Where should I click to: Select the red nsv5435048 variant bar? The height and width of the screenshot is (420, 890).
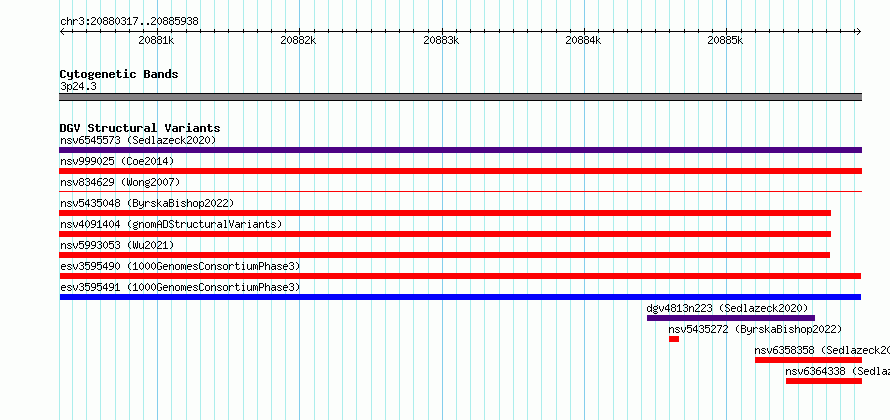click(445, 213)
